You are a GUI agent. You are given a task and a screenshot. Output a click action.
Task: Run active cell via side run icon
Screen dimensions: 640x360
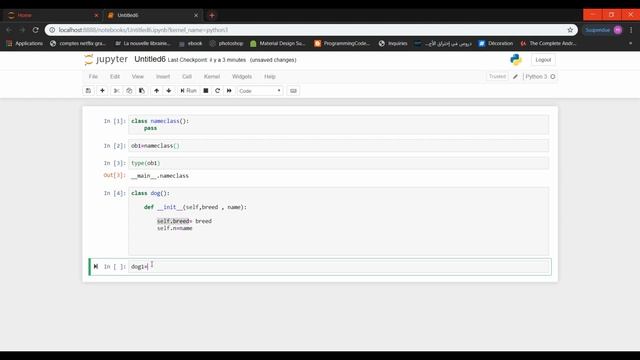point(96,266)
